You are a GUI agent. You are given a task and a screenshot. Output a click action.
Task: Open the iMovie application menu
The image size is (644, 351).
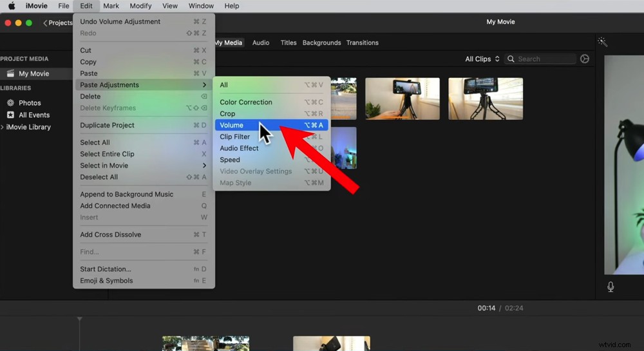[x=36, y=6]
